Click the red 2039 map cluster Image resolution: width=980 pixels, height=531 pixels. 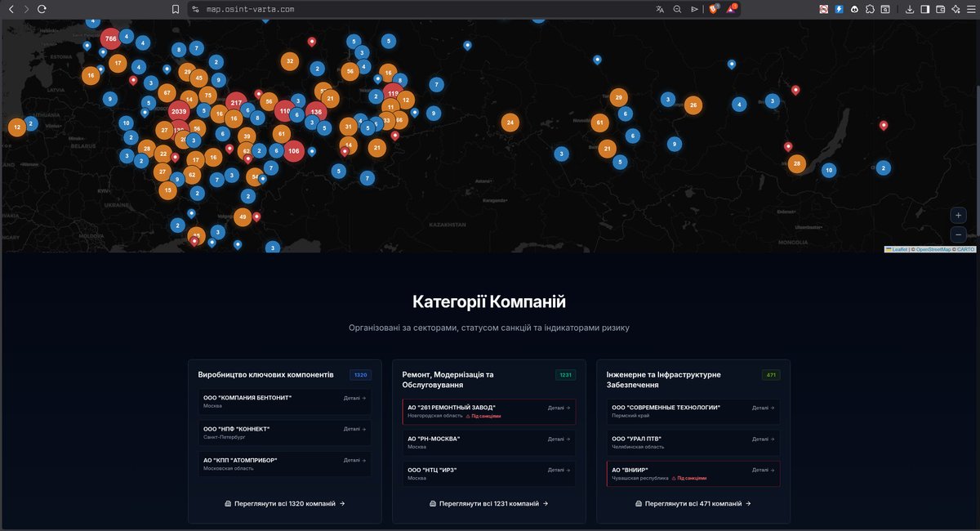click(x=179, y=112)
